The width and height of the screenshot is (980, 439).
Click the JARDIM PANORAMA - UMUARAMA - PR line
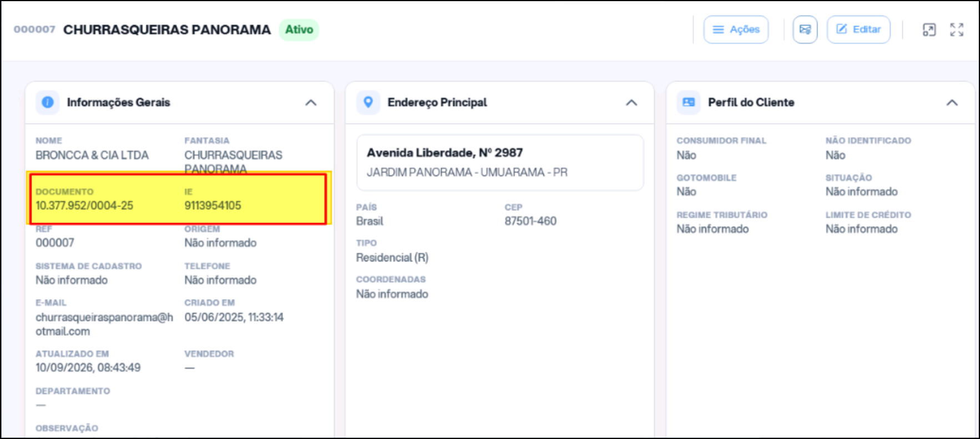point(467,173)
